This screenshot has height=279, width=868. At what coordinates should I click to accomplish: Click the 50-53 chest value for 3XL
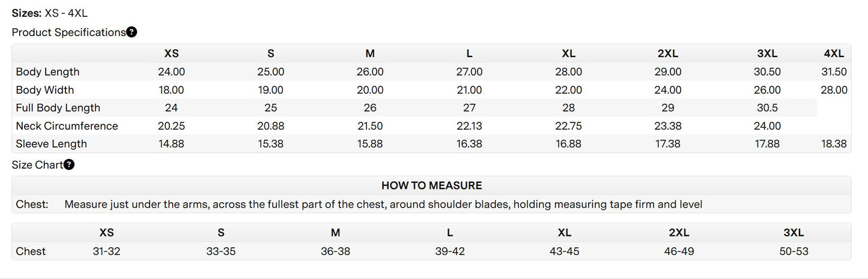[x=794, y=251]
